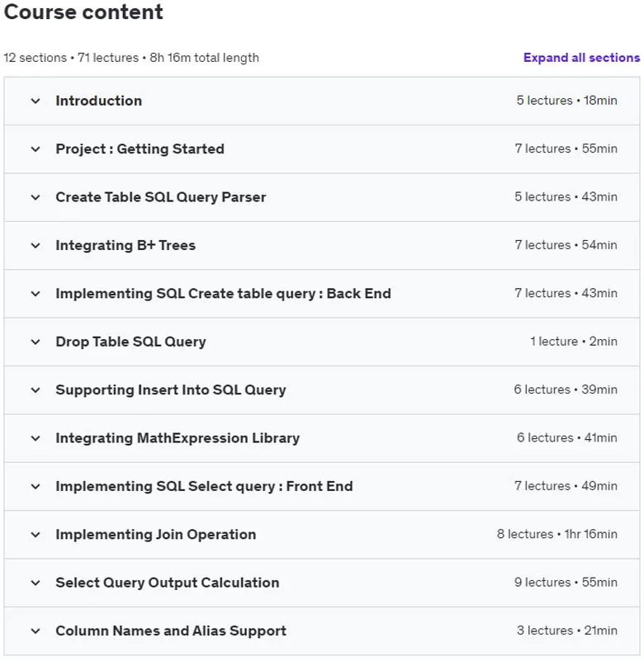Click 8 lectures • 1hr 16min duration text

(557, 534)
